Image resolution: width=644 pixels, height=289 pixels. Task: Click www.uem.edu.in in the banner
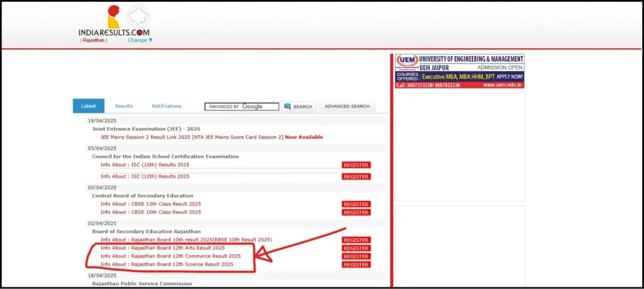coord(502,85)
